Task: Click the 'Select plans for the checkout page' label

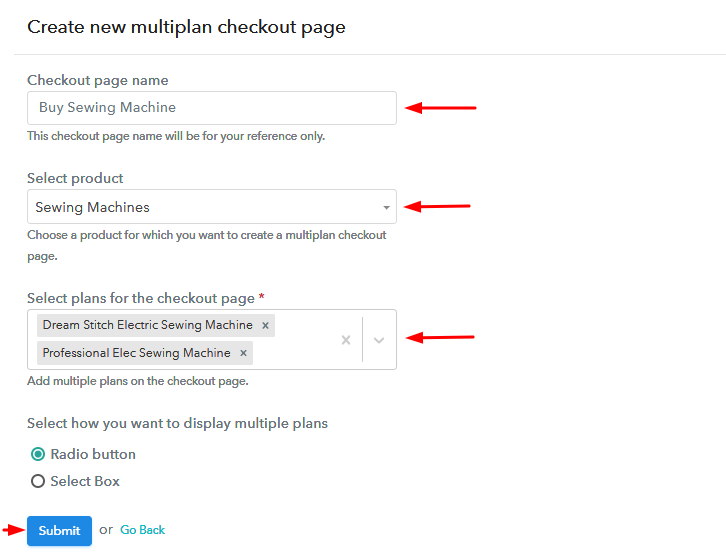Action: pyautogui.click(x=140, y=298)
